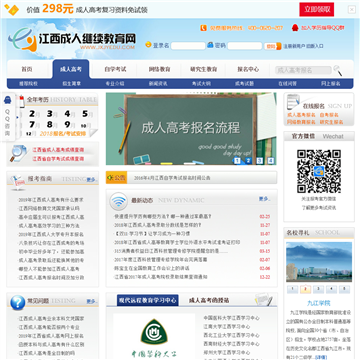This screenshot has width=360, height=360.
Task: Click the red 立即领取 button
Action: click(316, 9)
